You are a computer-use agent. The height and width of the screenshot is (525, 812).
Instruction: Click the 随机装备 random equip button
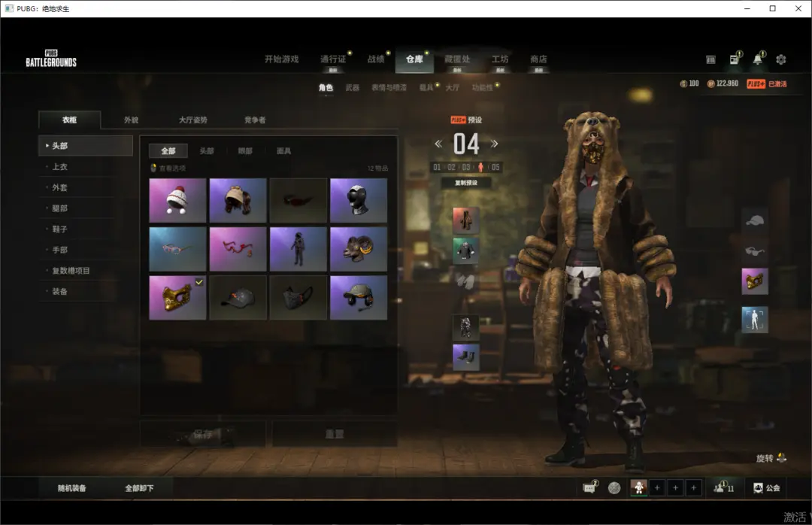72,487
